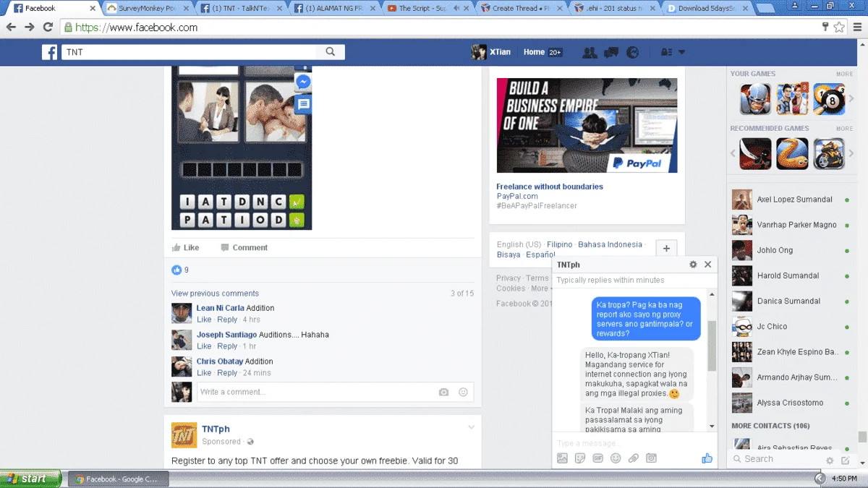This screenshot has width=868, height=488.
Task: Click the Facebook - Google Chrome taskbar button
Action: coord(119,479)
